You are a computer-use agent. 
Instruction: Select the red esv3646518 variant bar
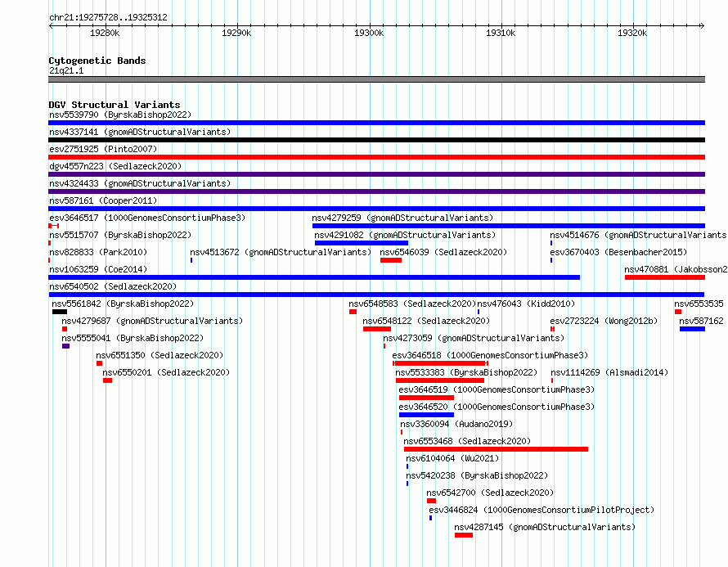click(x=440, y=363)
